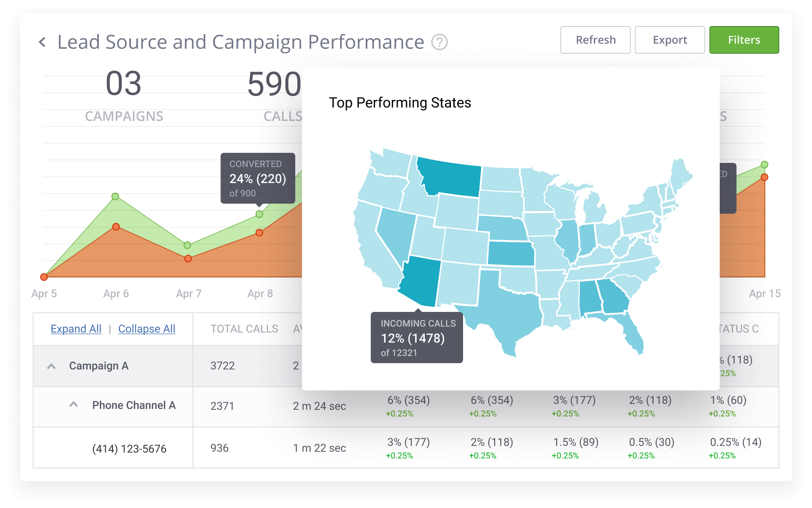Click the Collapse All link
The width and height of the screenshot is (812, 508).
click(x=147, y=329)
